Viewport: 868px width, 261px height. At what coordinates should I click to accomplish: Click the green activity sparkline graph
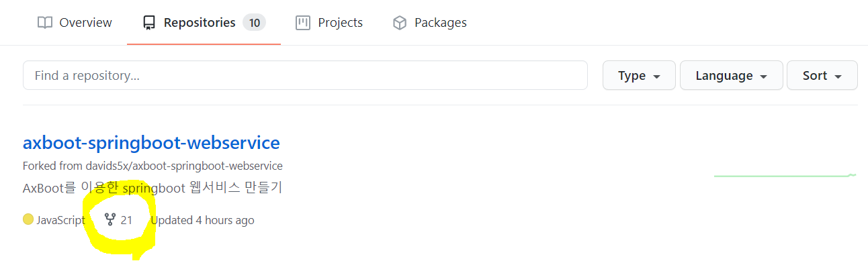[x=785, y=175]
